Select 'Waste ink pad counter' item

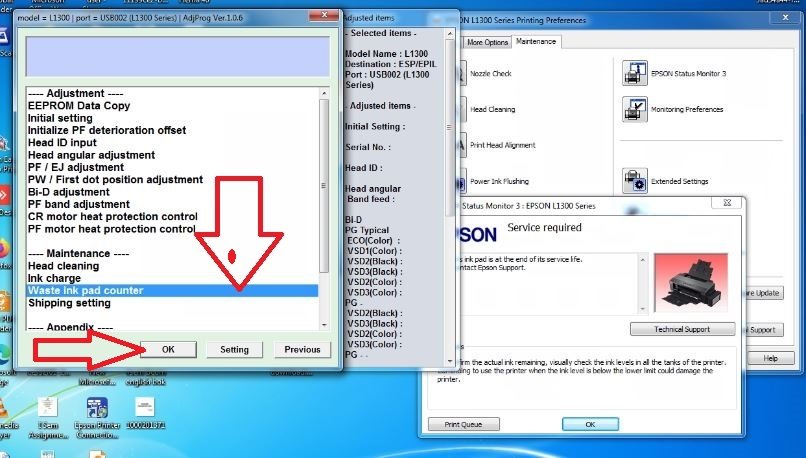tap(172, 291)
